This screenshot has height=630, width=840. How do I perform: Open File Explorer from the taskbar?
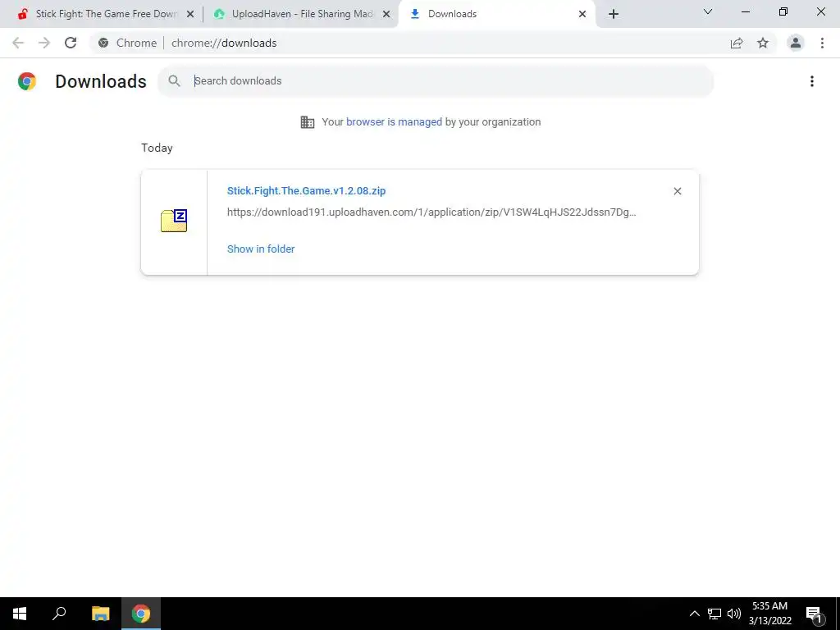(x=100, y=614)
